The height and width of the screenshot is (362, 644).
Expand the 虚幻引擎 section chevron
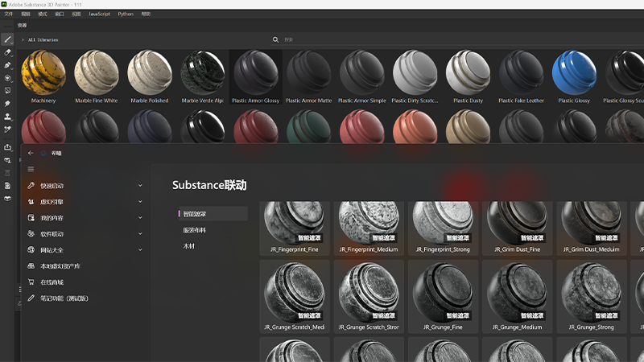(140, 202)
